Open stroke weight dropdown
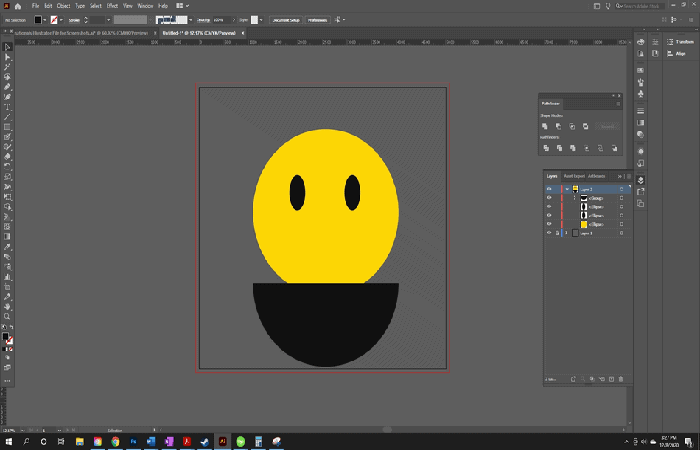The height and width of the screenshot is (450, 700). point(108,20)
